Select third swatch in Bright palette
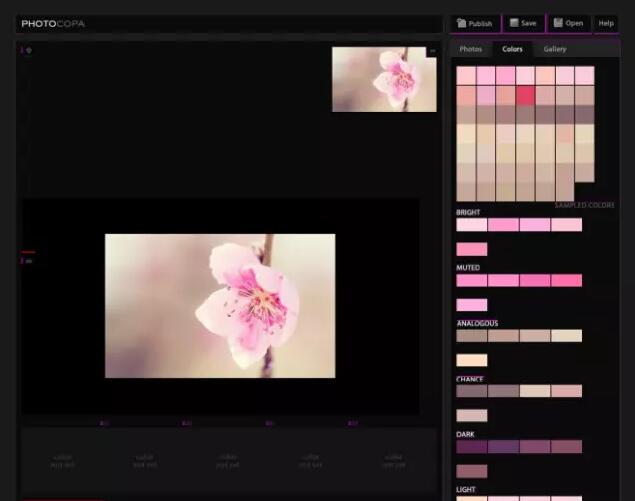Screen dimensions: 635x501 tap(535, 225)
